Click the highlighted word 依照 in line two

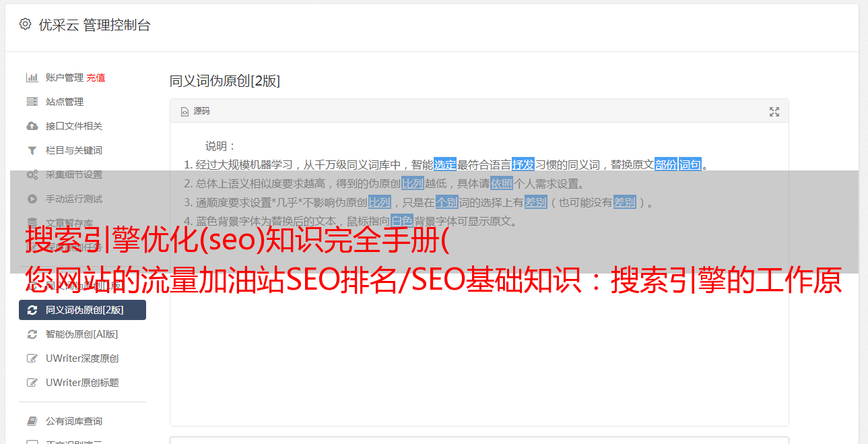click(502, 183)
